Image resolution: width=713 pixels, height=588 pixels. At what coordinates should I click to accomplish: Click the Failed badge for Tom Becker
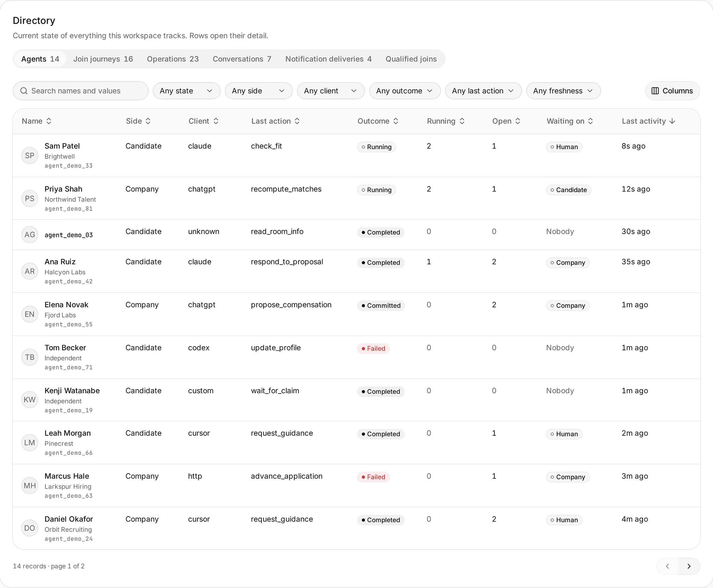pyautogui.click(x=373, y=349)
